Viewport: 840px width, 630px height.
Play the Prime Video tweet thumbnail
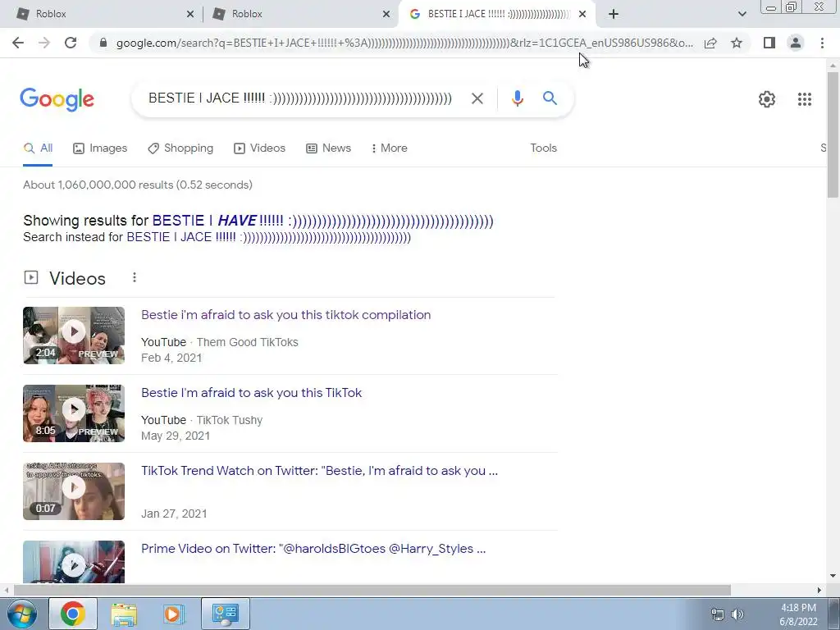(74, 561)
